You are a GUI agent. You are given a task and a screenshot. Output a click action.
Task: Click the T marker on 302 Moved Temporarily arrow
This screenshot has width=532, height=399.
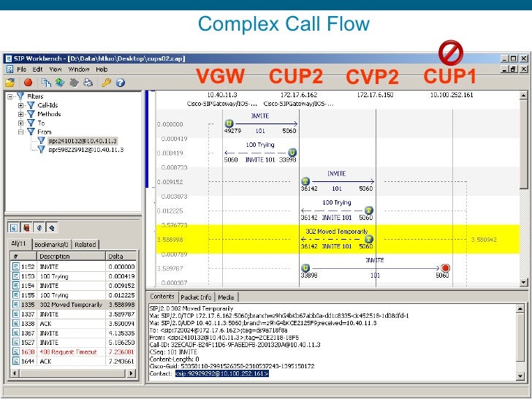(369, 239)
